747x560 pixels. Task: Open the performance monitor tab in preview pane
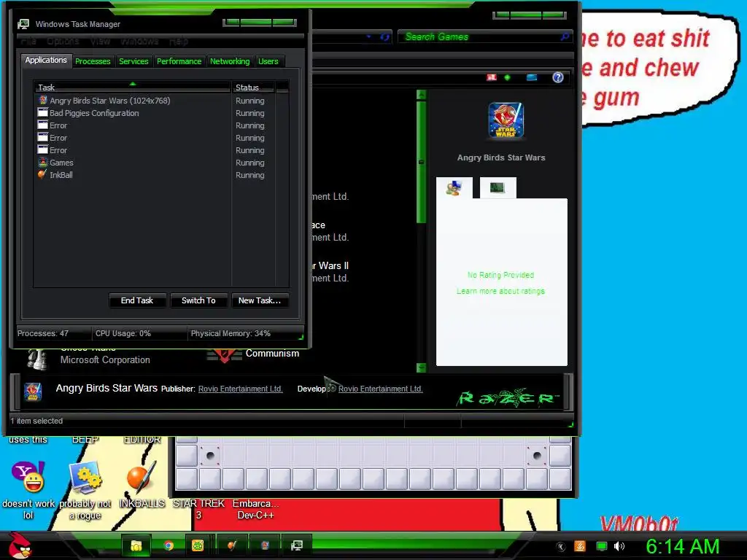(x=498, y=187)
